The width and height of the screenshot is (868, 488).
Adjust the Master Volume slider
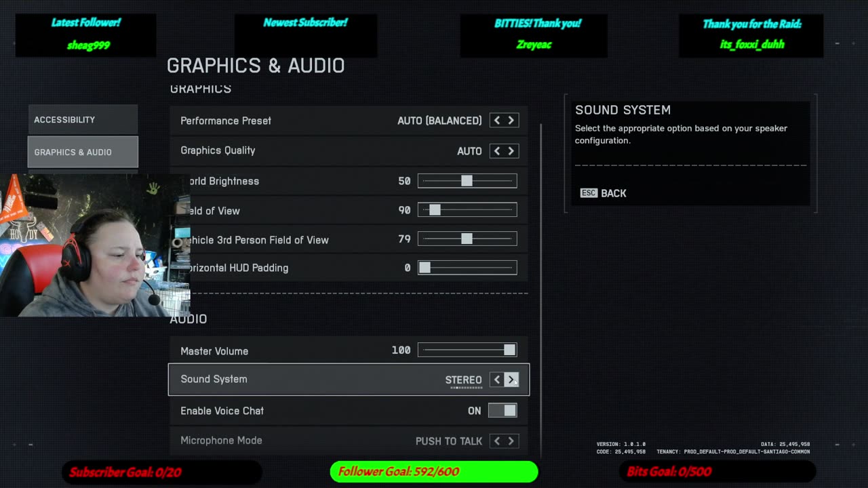467,350
